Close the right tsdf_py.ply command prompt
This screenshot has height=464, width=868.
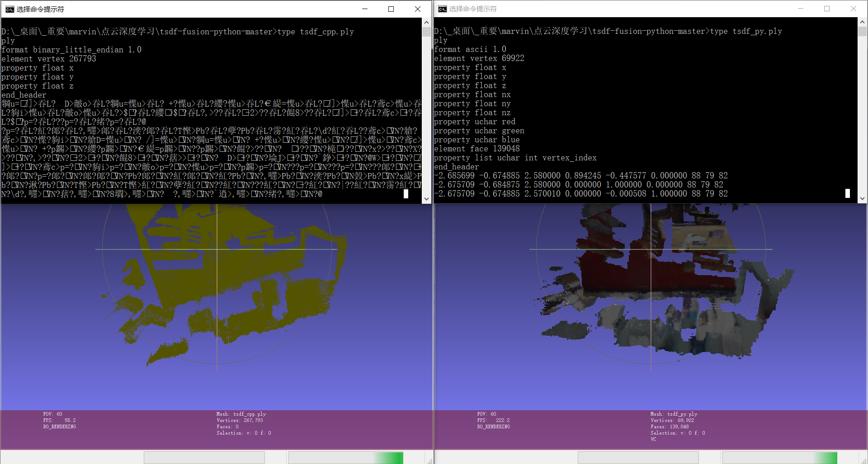tap(854, 9)
